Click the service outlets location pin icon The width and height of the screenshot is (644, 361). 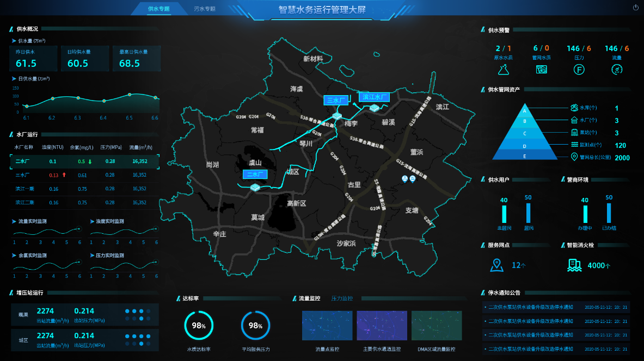point(496,265)
